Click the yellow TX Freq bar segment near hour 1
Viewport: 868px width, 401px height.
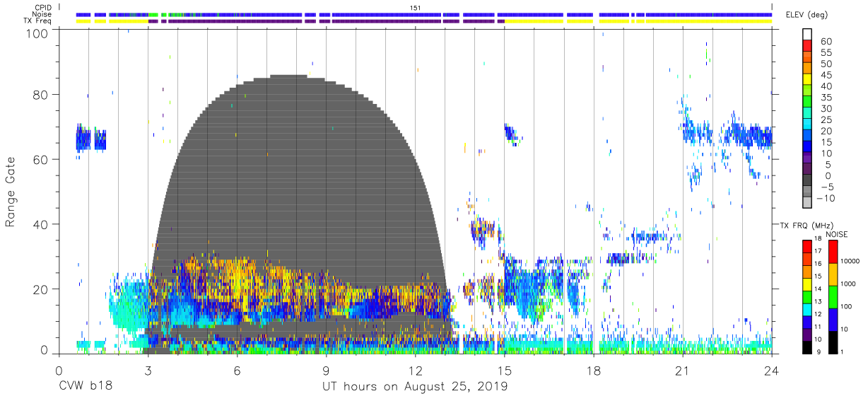click(83, 21)
